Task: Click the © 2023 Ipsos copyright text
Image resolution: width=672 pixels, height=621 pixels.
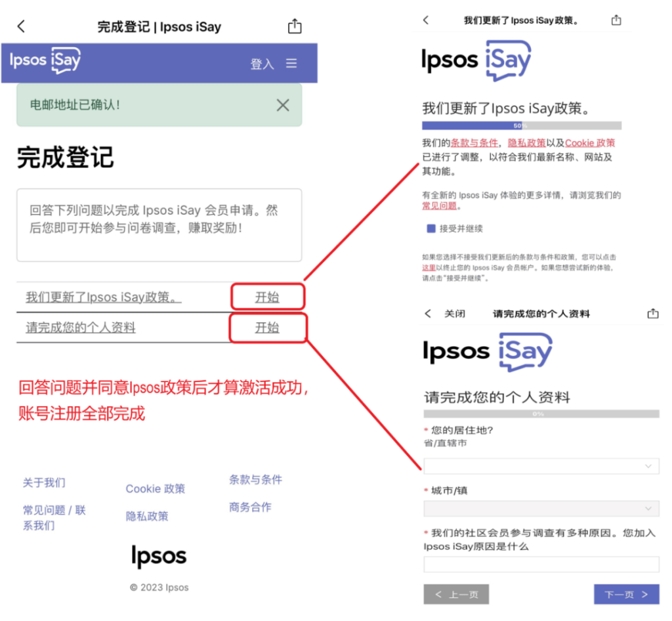Action: (159, 587)
